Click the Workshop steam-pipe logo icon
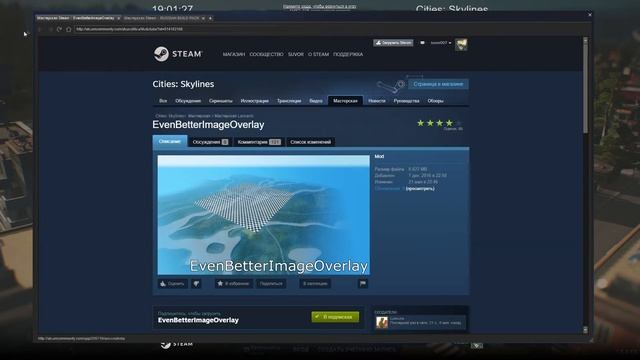Image resolution: width=640 pixels, height=360 pixels. (391, 85)
